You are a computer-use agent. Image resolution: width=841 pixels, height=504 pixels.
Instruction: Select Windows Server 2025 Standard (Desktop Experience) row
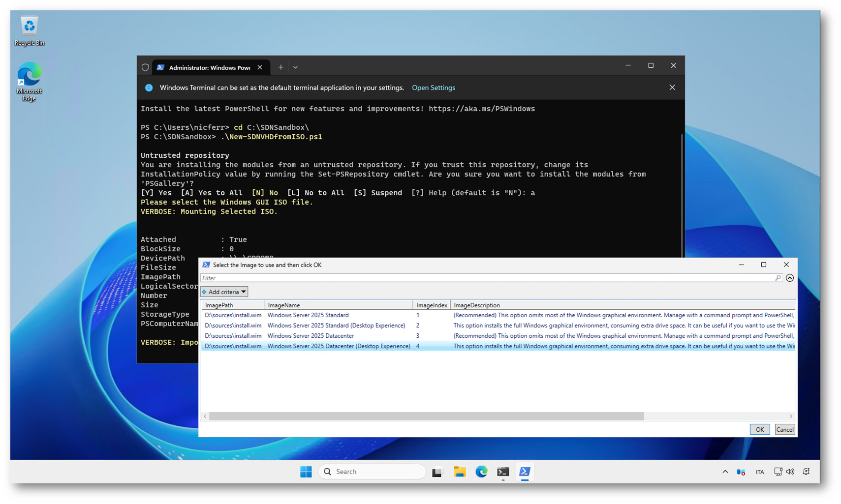coord(336,326)
